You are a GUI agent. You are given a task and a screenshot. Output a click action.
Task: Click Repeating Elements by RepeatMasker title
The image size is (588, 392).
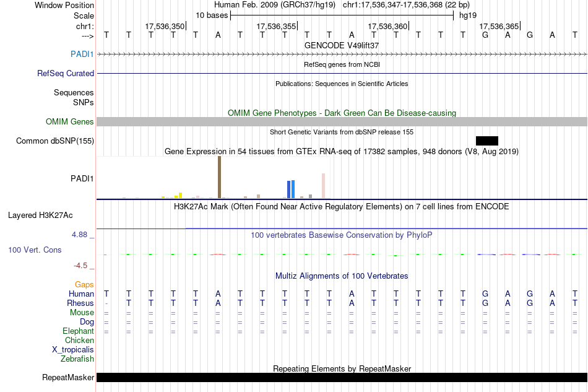[342, 368]
